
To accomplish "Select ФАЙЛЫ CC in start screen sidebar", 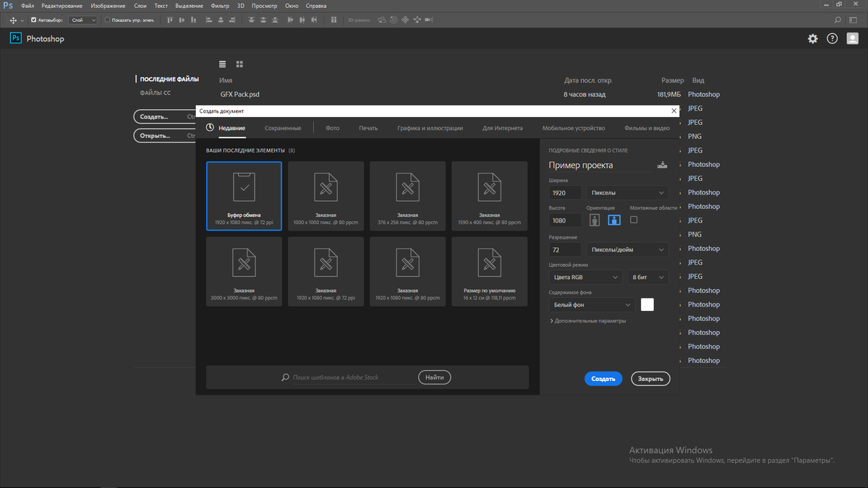I will click(x=156, y=93).
